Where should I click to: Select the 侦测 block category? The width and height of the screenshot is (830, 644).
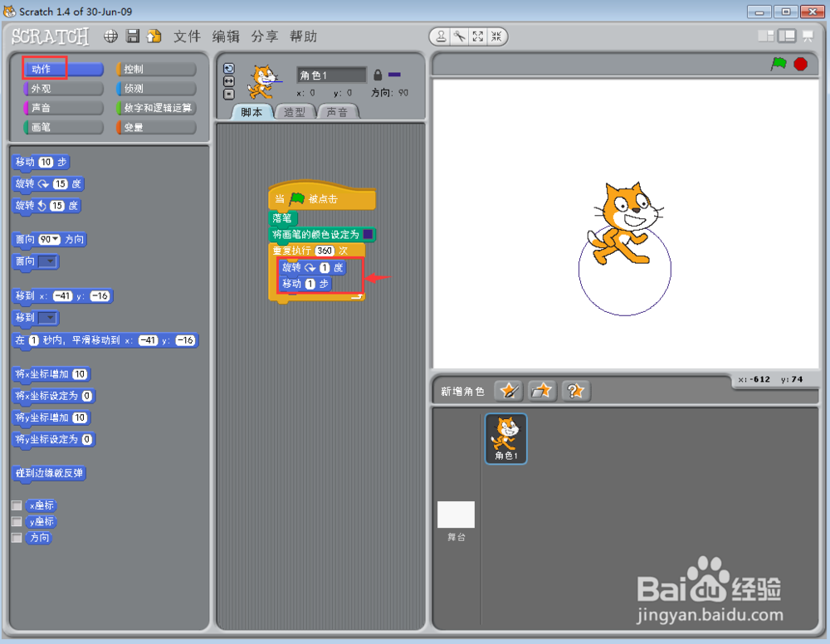pyautogui.click(x=156, y=88)
